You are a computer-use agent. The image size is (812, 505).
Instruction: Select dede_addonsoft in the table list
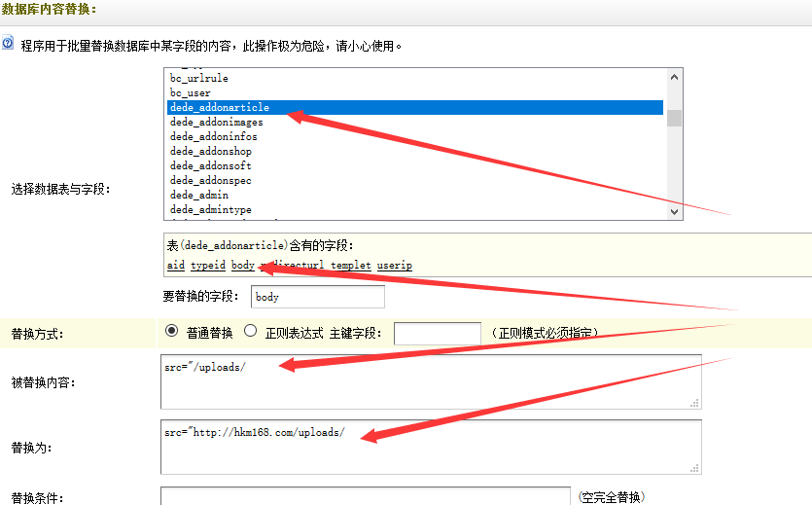(x=415, y=165)
